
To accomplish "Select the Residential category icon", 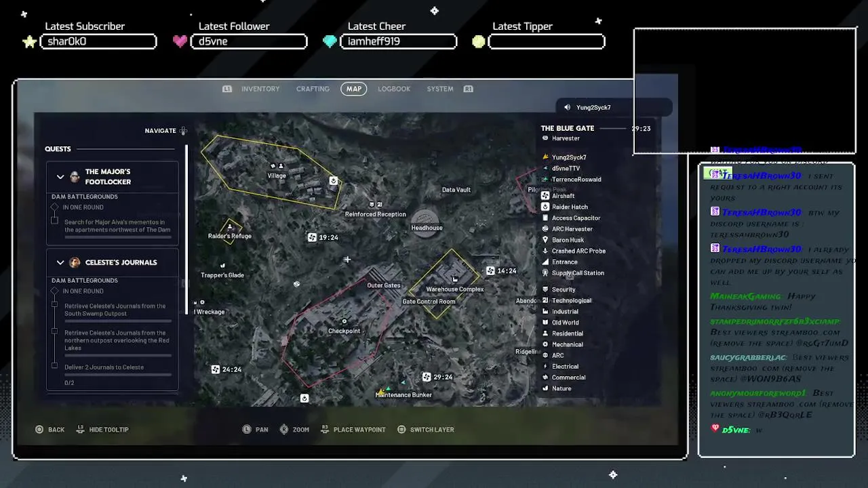I will (545, 333).
